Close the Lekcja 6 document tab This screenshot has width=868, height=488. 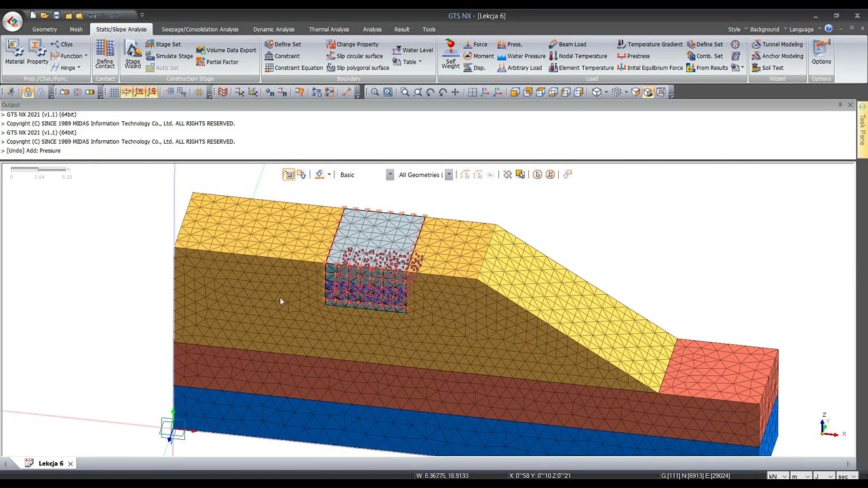(x=70, y=464)
